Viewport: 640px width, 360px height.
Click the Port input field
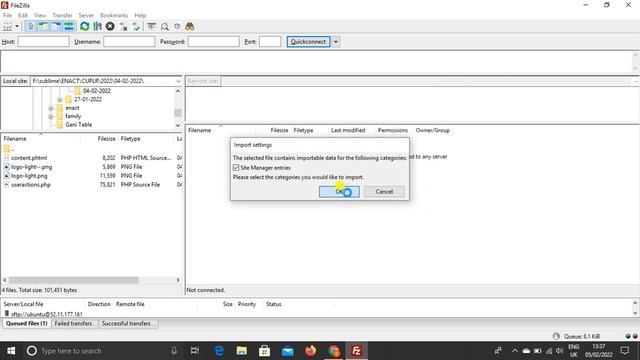coord(270,42)
